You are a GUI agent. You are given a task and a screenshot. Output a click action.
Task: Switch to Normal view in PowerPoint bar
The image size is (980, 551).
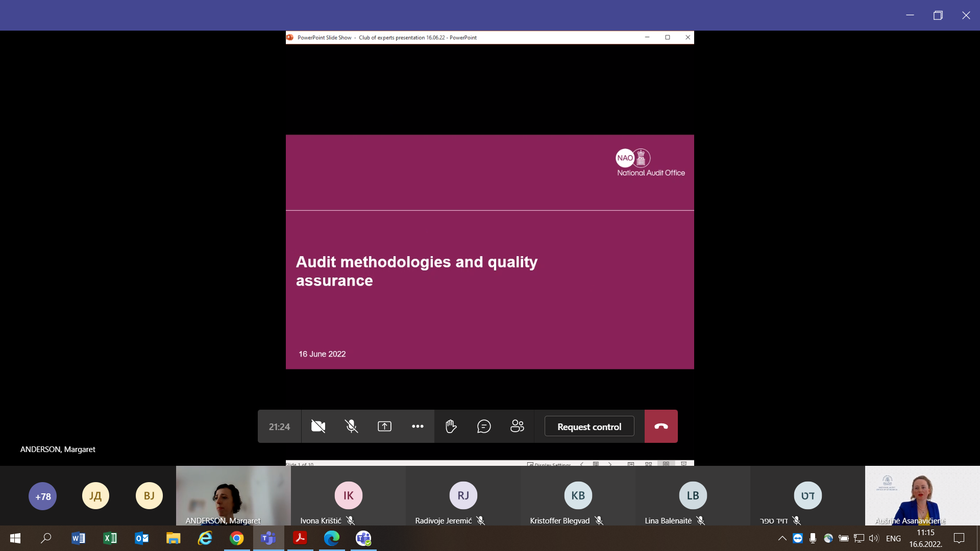631,464
